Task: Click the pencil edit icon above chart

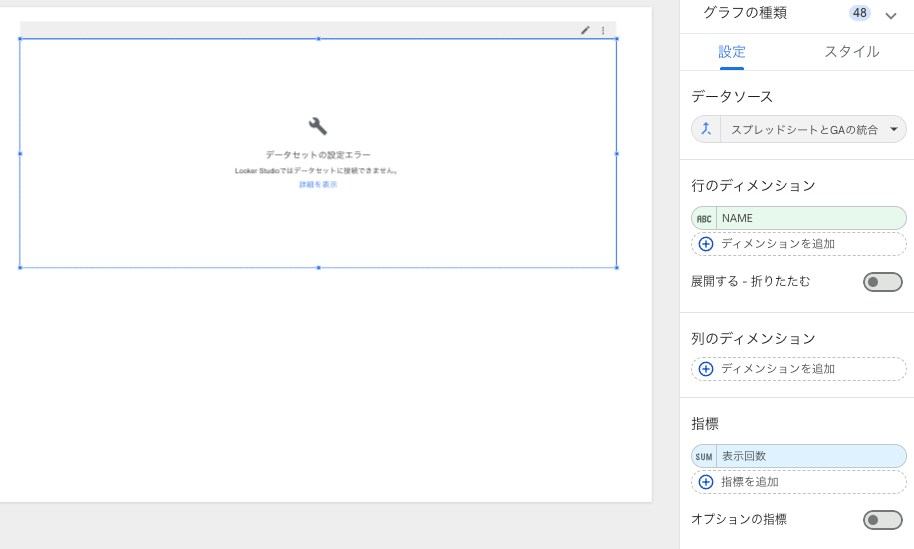Action: (x=585, y=30)
